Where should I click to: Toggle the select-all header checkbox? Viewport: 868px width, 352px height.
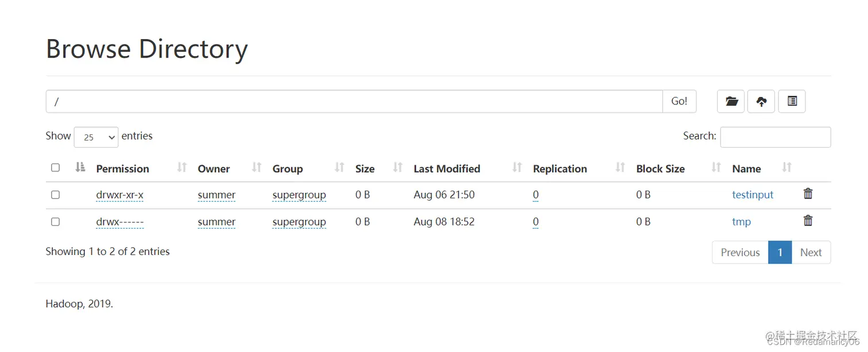coord(55,168)
